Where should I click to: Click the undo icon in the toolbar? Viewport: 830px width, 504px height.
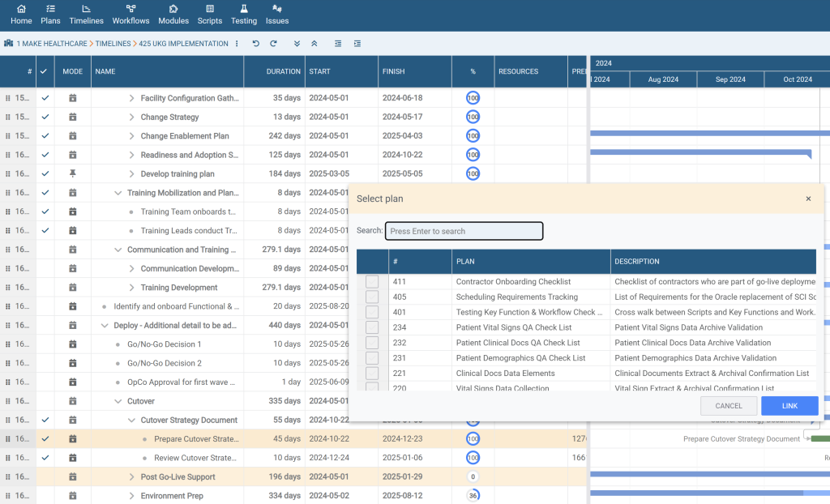coord(256,44)
